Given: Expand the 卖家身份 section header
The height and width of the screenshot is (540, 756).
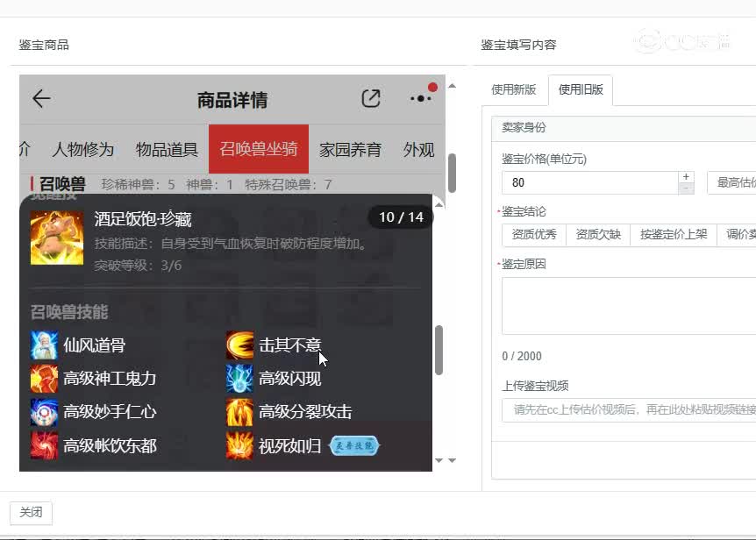Looking at the screenshot, I should (x=624, y=128).
